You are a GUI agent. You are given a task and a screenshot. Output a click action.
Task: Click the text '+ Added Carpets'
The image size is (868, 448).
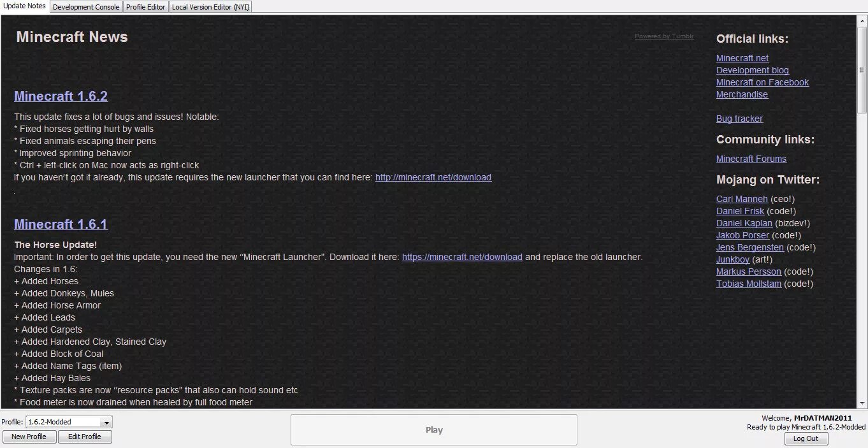click(x=48, y=329)
